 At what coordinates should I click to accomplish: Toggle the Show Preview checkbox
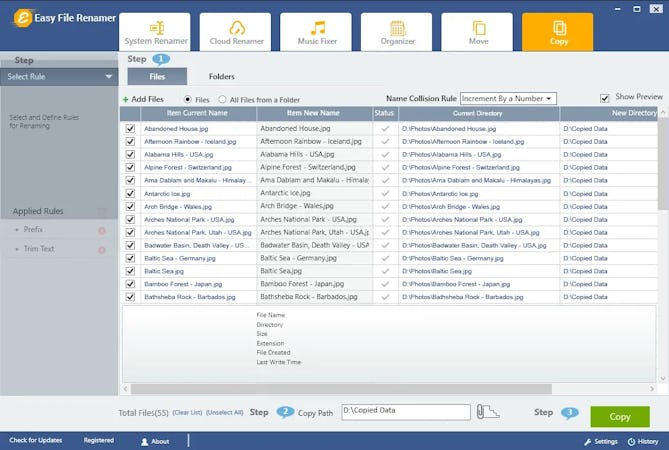605,99
